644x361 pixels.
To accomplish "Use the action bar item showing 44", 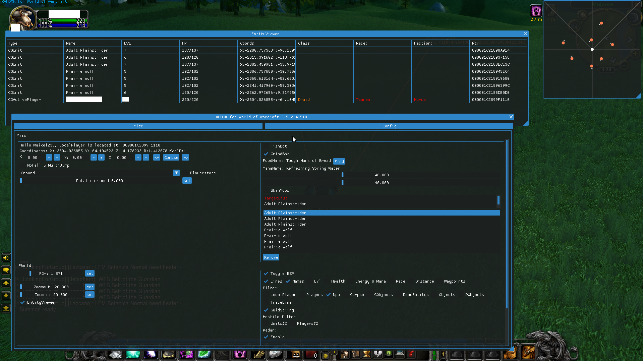I will pos(293,355).
